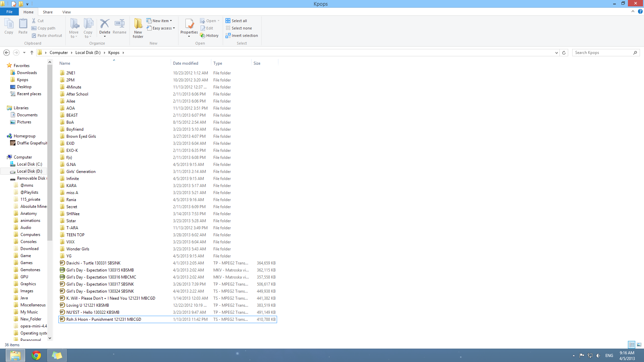Open the File menu tab

pyautogui.click(x=9, y=12)
